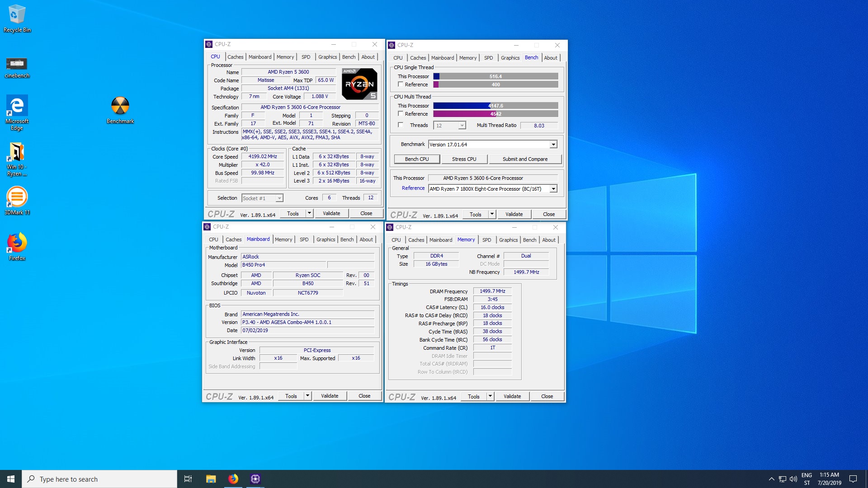Click Close in the Mainboard window
868x488 pixels.
coord(364,396)
